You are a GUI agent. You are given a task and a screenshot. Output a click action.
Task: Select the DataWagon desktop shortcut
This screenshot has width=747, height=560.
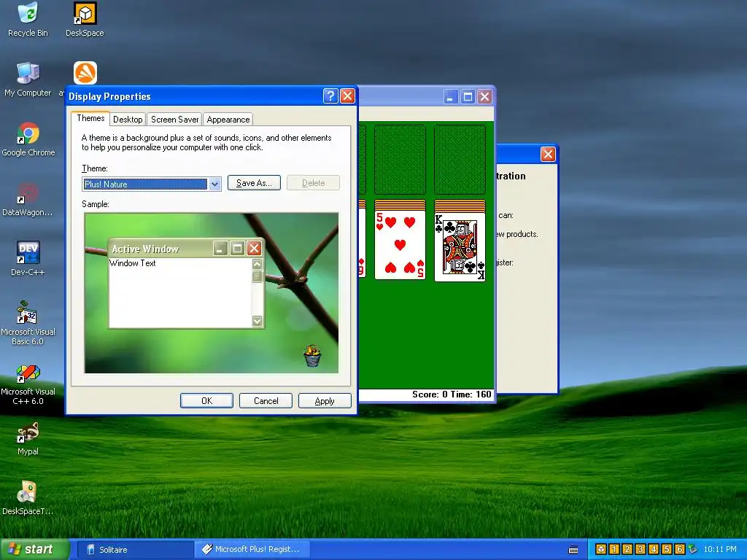pyautogui.click(x=28, y=200)
